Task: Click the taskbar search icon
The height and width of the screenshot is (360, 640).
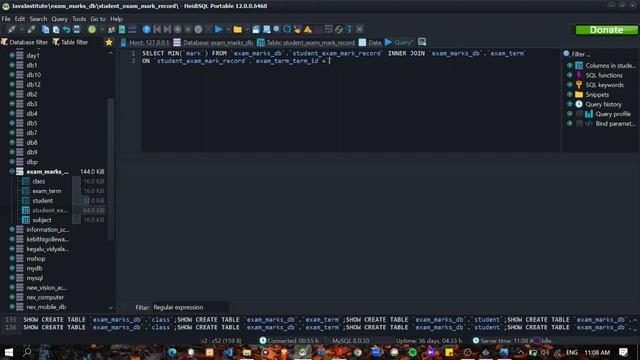Action: click(x=27, y=352)
